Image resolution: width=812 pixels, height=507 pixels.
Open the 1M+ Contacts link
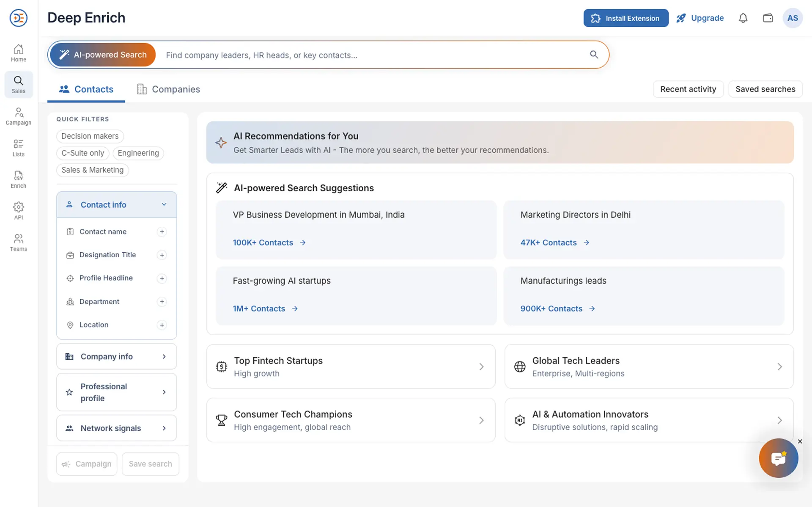pos(266,309)
